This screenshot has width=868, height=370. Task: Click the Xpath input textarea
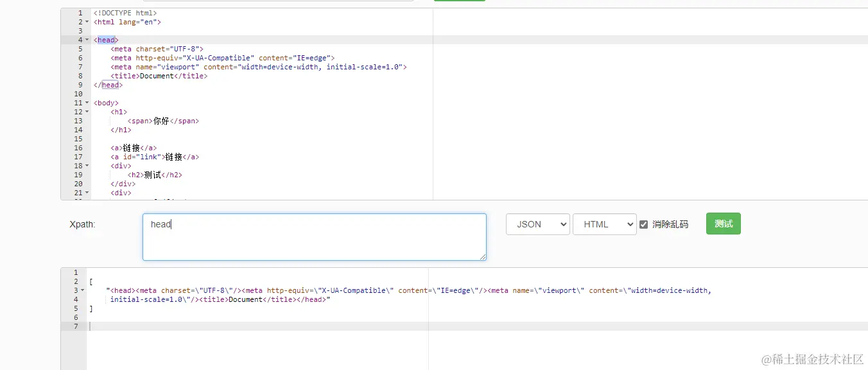point(315,237)
